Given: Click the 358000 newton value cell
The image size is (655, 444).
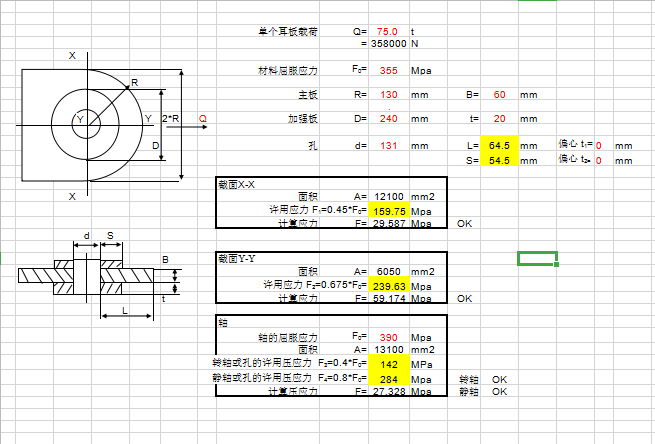Looking at the screenshot, I should point(388,44).
